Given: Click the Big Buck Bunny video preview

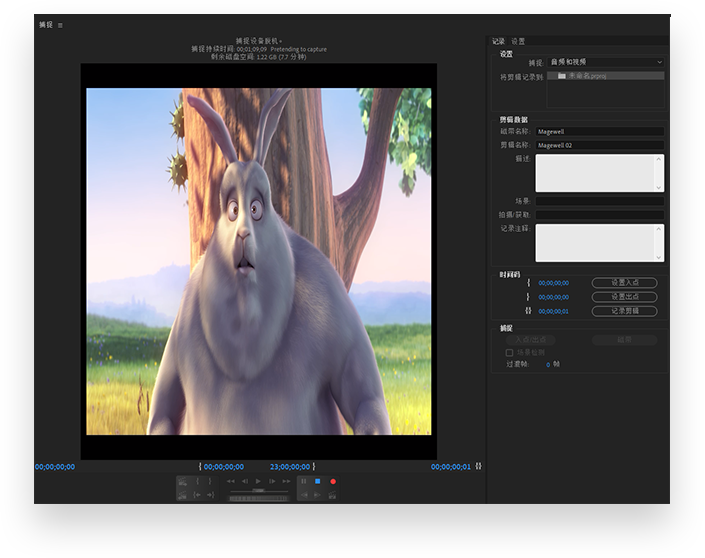Looking at the screenshot, I should [259, 261].
